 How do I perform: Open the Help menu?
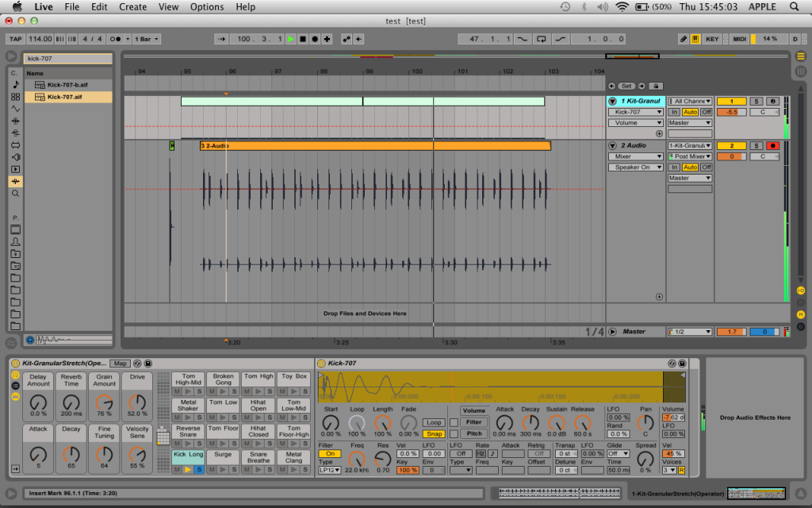coord(246,6)
